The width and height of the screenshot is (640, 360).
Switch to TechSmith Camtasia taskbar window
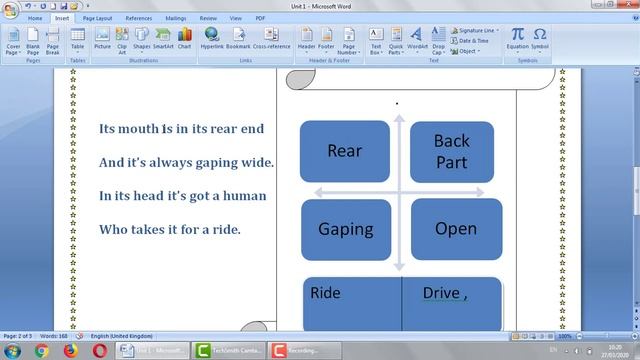[x=228, y=351]
